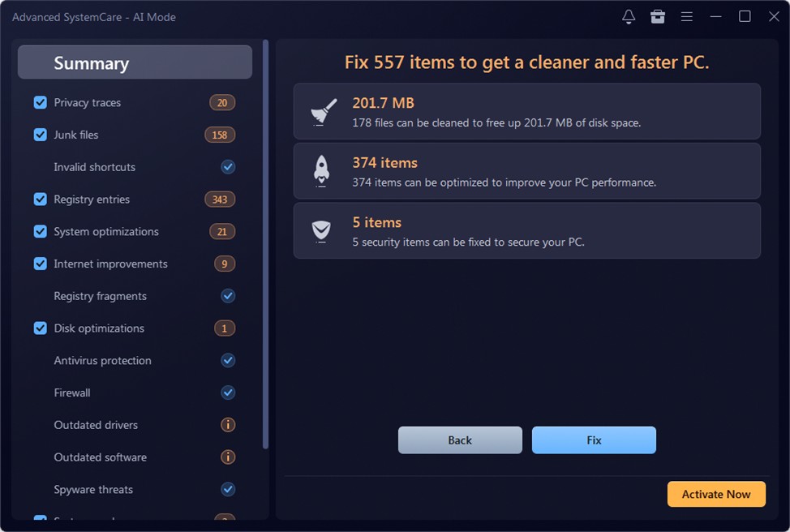Click the checkmark status icon for Antivirus protection
Viewport: 790px width, 532px height.
228,360
